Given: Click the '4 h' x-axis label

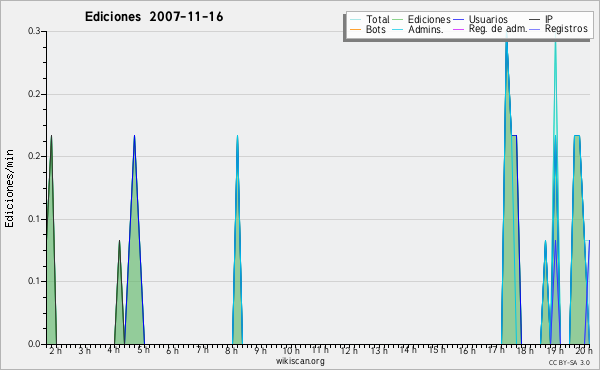Looking at the screenshot, I should (x=114, y=350).
